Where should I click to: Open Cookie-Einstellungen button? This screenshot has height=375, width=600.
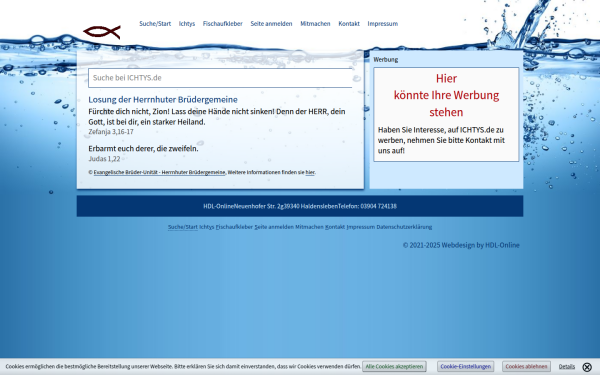click(465, 367)
